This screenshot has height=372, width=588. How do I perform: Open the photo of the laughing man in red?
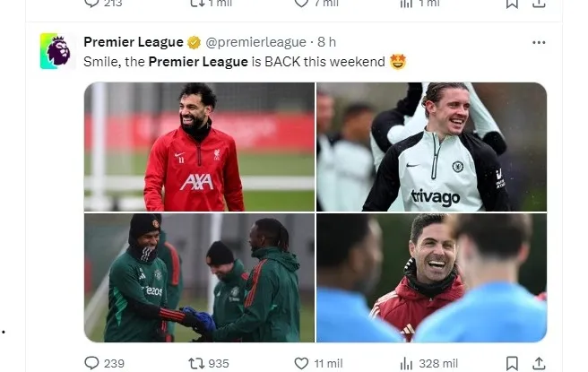(431, 278)
